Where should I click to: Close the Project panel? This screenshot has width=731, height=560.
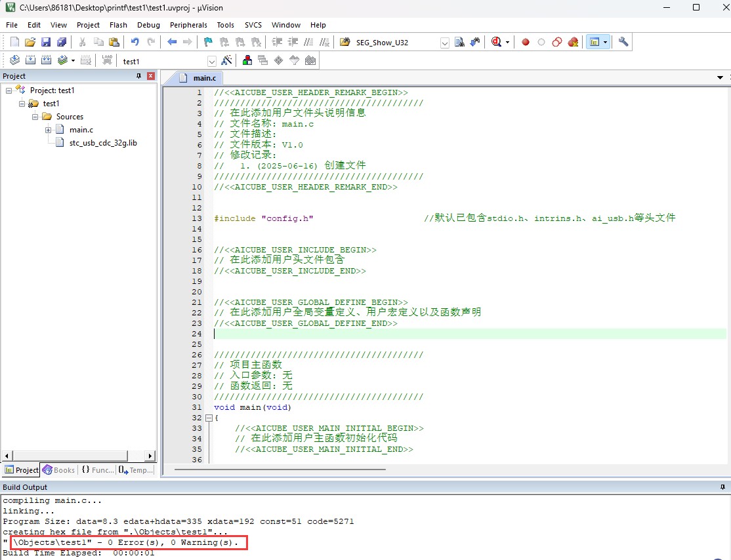click(x=150, y=76)
